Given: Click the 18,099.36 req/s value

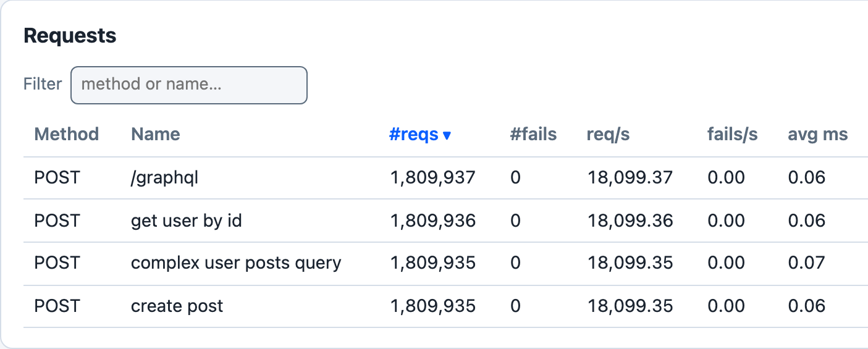Looking at the screenshot, I should [x=630, y=221].
